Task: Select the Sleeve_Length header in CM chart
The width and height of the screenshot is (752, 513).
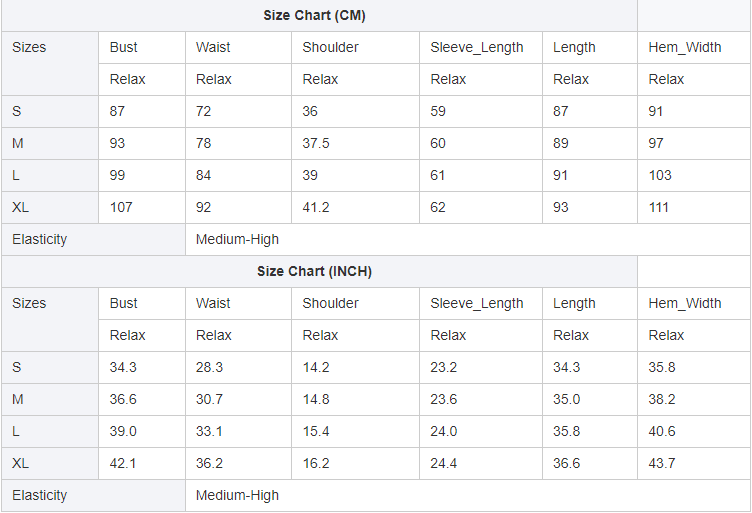Action: point(476,47)
